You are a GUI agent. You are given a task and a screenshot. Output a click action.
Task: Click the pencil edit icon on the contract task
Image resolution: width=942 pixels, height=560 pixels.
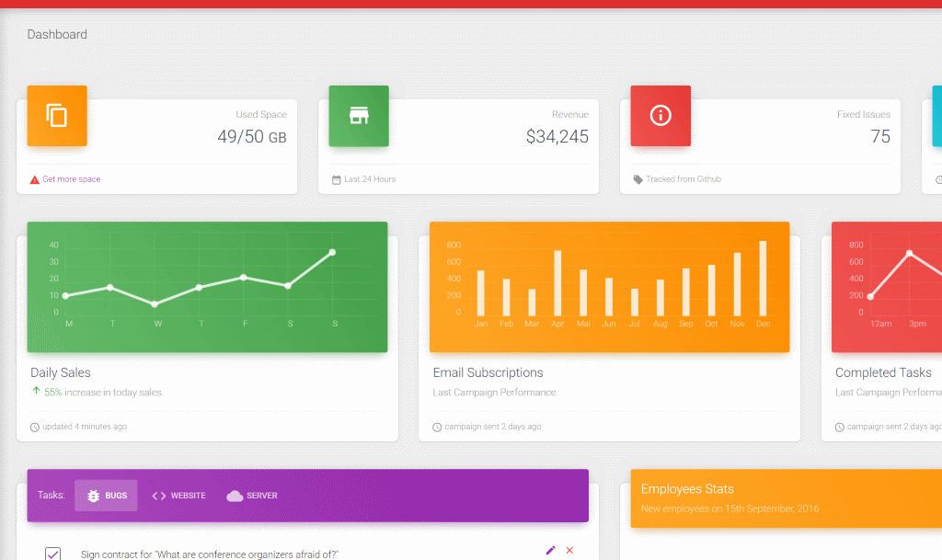pos(550,551)
